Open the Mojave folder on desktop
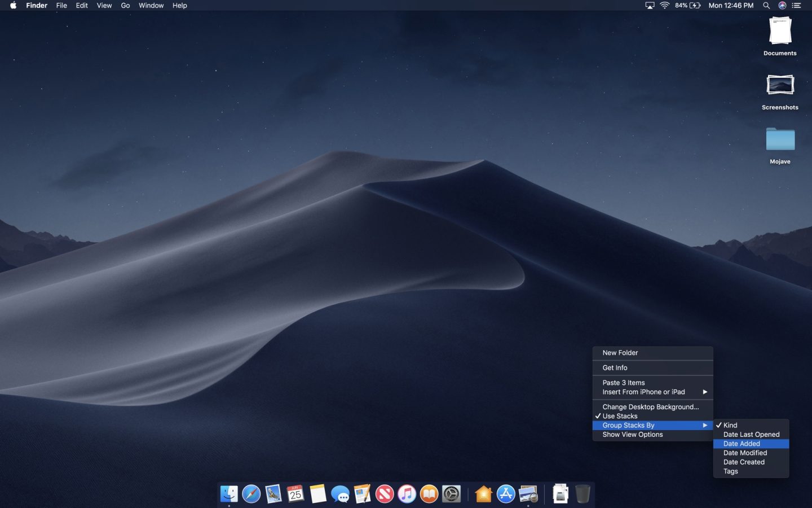This screenshot has width=812, height=508. point(780,139)
